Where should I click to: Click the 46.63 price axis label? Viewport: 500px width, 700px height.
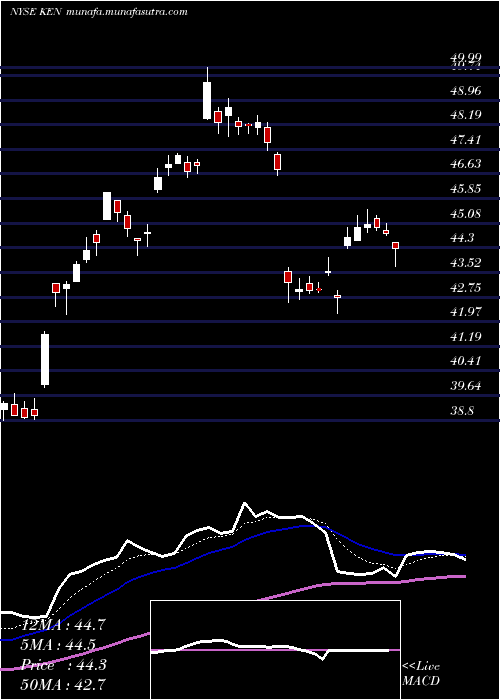465,164
